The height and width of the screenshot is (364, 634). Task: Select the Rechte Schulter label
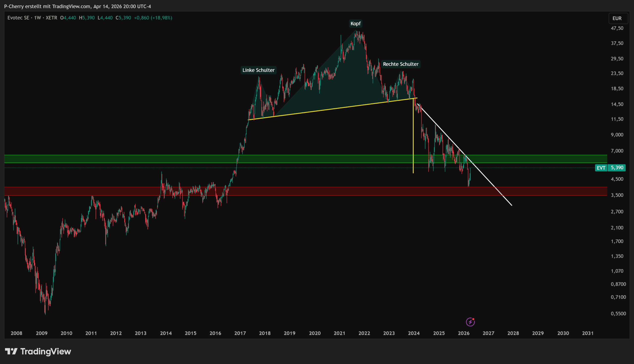(x=400, y=64)
